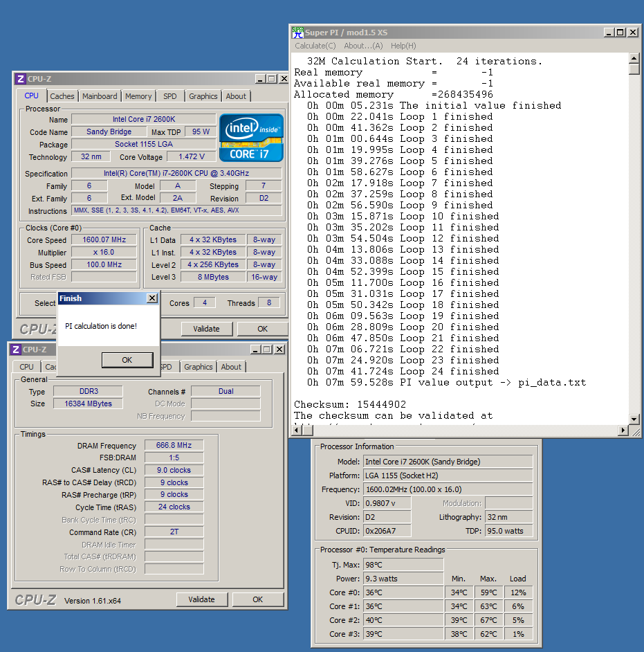Open the Memory tab in top CPU-Z window
This screenshot has height=652, width=644.
(138, 96)
